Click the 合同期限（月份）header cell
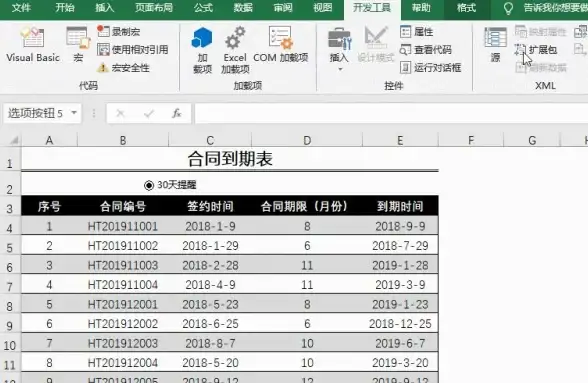Screen dimensions: 588x383 [x=307, y=206]
